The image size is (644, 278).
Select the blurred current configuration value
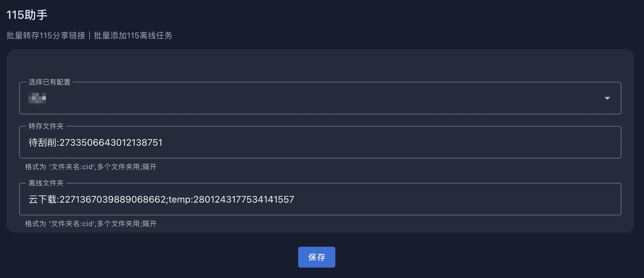tap(37, 98)
